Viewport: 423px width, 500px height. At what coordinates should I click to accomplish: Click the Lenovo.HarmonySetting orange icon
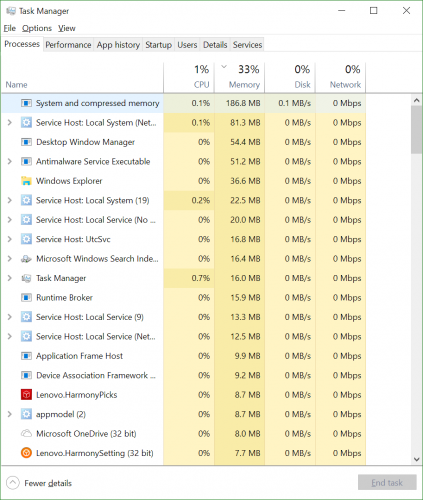26,453
